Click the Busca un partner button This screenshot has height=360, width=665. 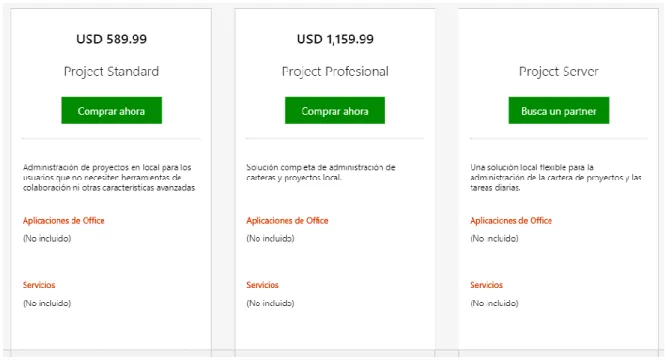(559, 110)
